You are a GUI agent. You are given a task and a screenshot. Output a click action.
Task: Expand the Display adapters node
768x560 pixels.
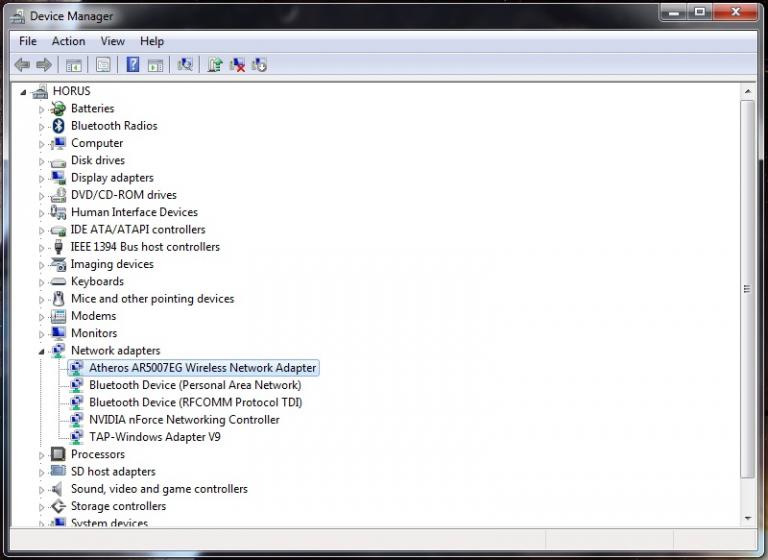pyautogui.click(x=42, y=178)
